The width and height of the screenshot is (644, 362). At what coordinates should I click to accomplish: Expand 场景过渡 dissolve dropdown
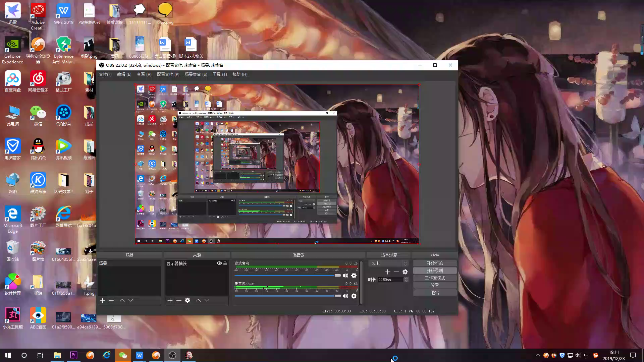406,263
